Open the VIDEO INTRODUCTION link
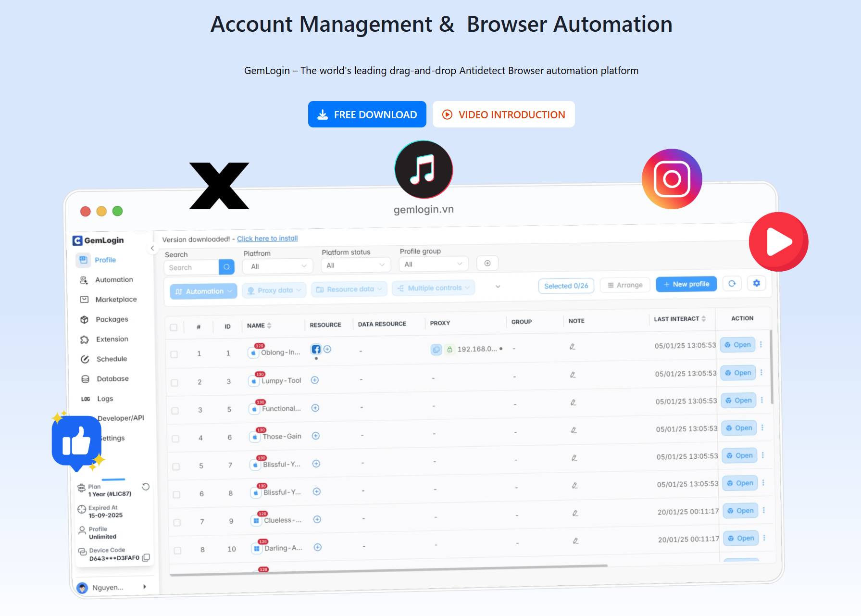This screenshot has width=861, height=616. (504, 114)
